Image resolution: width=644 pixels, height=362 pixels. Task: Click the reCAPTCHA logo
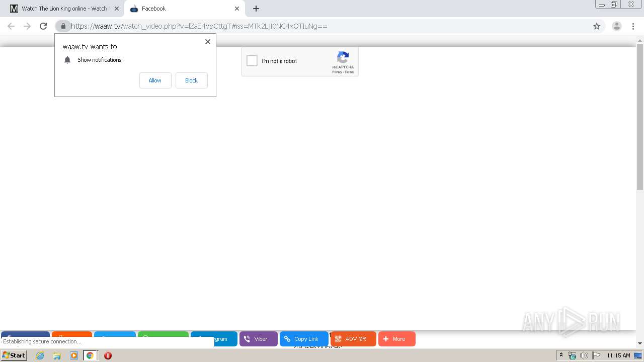pyautogui.click(x=343, y=57)
